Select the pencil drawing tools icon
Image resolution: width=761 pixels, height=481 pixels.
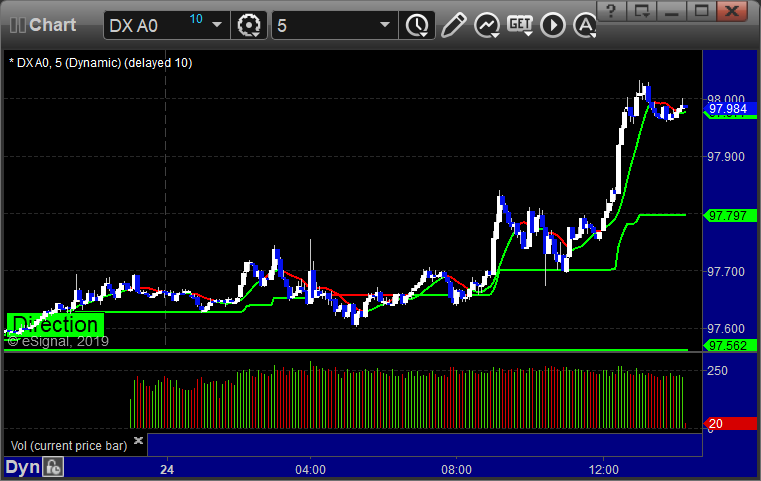[454, 25]
